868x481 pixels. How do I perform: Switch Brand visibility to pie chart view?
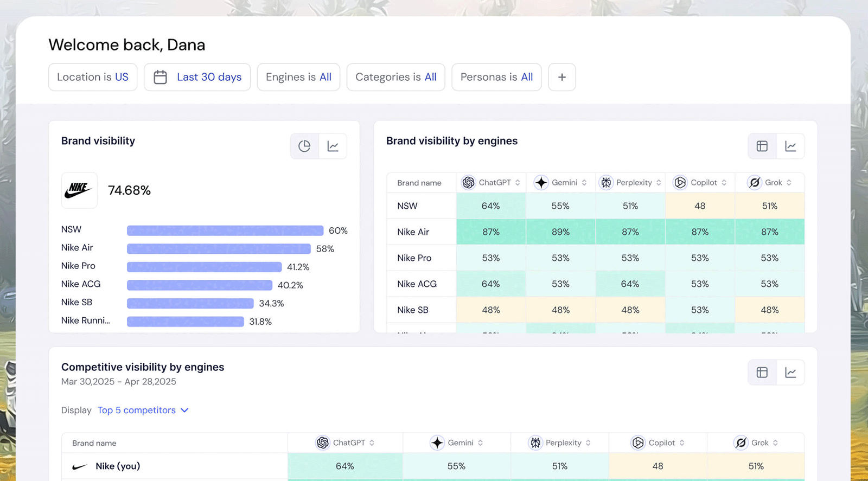pos(304,146)
